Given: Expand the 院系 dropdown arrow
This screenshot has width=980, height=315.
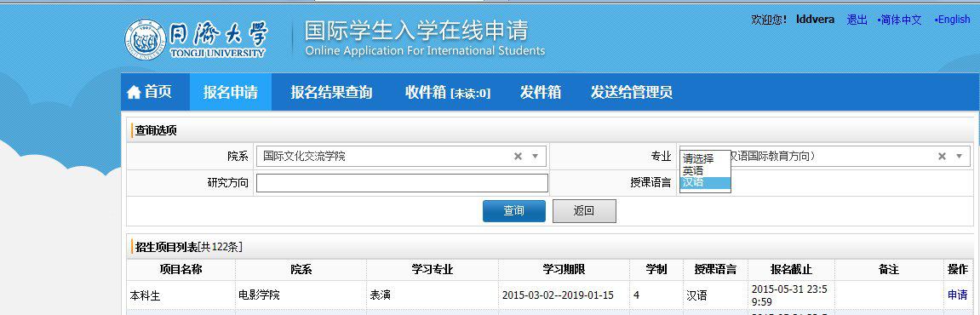Looking at the screenshot, I should [535, 157].
